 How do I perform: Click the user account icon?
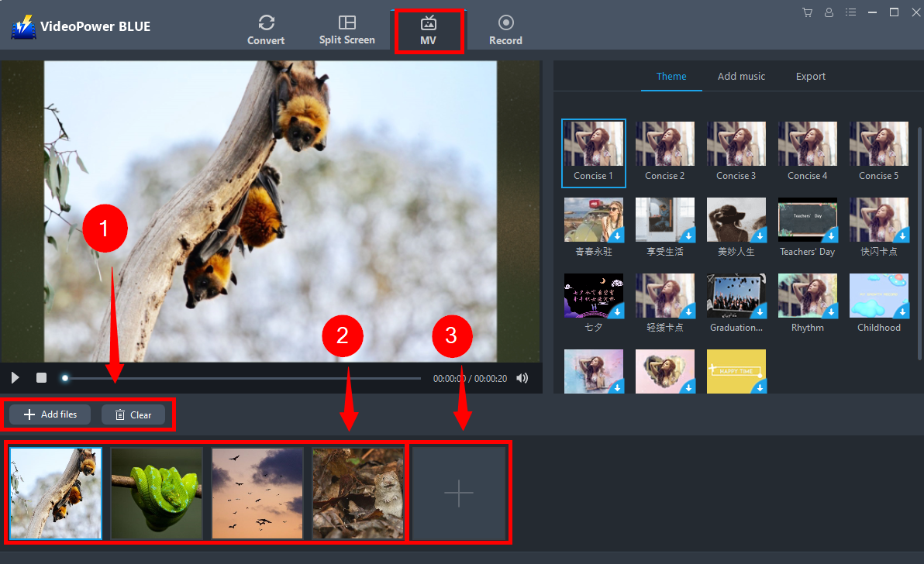[x=829, y=12]
